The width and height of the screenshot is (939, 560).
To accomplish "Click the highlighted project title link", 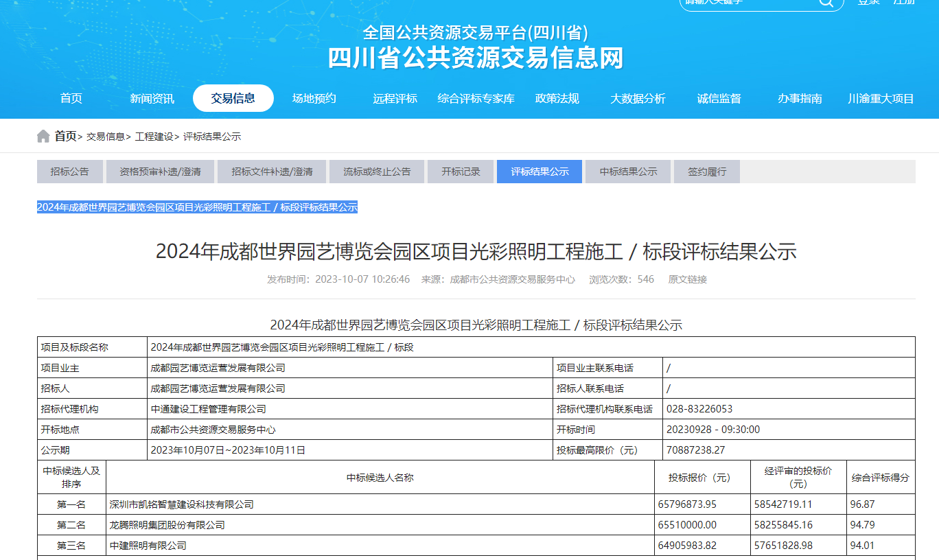I will click(x=197, y=207).
